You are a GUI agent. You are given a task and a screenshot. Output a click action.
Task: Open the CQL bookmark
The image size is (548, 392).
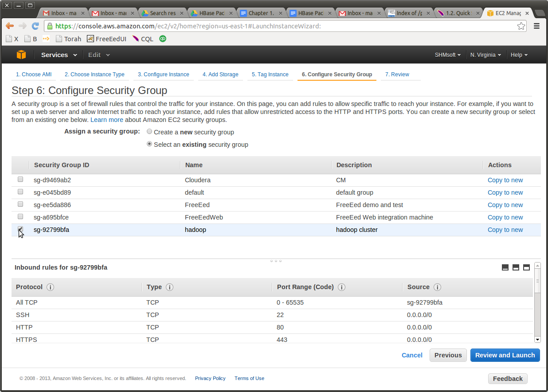tap(143, 39)
